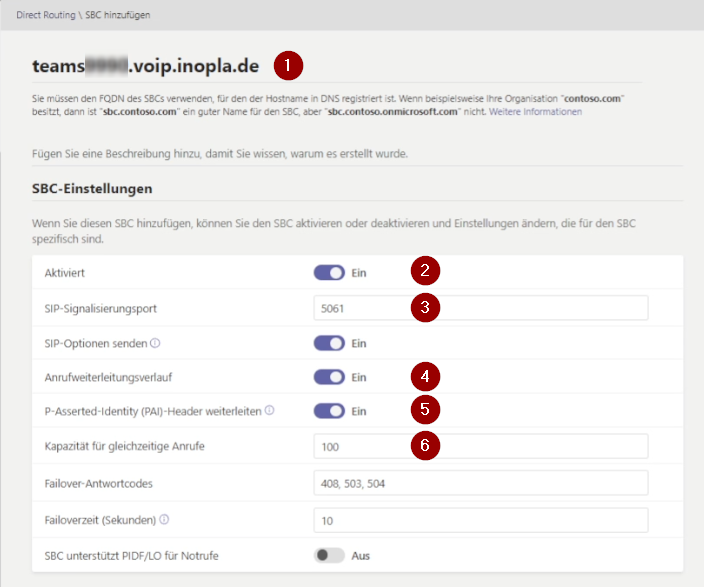704x587 pixels.
Task: Click the red number 1 marker
Action: coord(288,66)
